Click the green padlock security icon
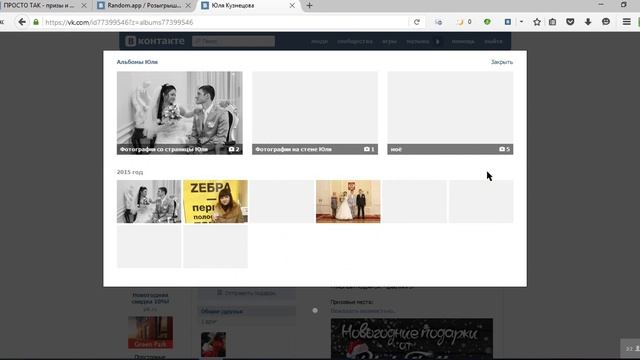Screen dimensions: 640x360 coord(36,22)
